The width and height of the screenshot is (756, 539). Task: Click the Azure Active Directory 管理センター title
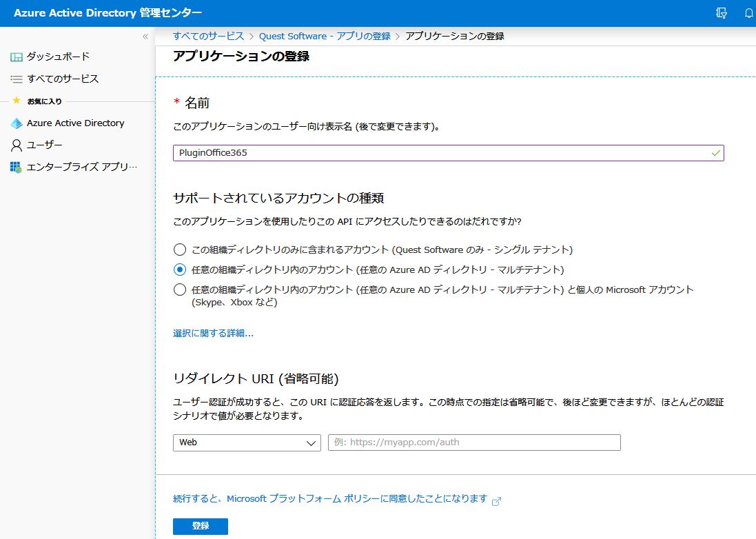108,13
